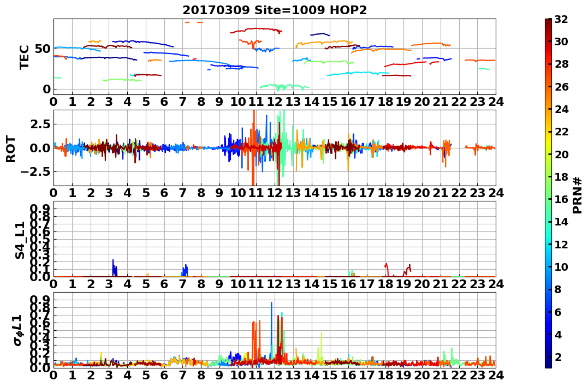The image size is (588, 387).
Task: Click x-tick "14" under the S4_L1 panel
Action: click(x=312, y=284)
